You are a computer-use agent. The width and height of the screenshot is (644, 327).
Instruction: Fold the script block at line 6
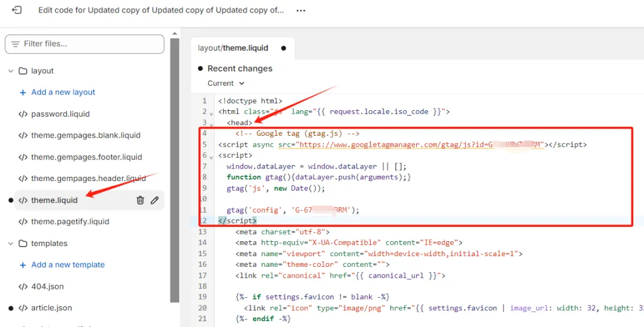(x=211, y=157)
